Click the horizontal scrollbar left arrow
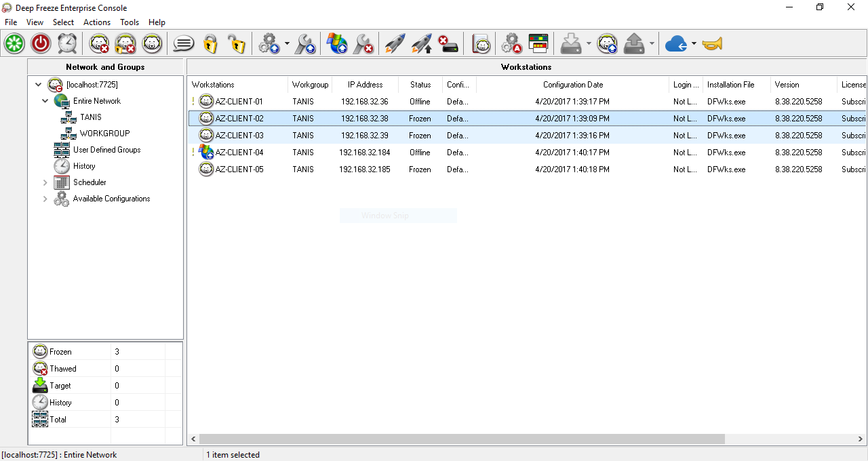 coord(193,439)
